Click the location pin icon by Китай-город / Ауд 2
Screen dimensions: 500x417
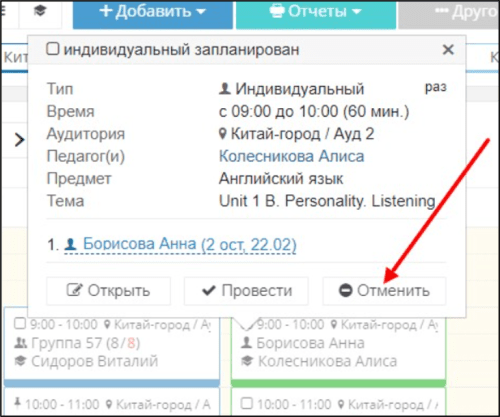pyautogui.click(x=222, y=134)
